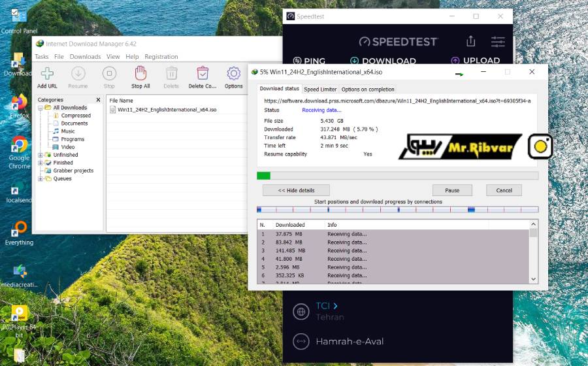
Task: Click the Instagram logo icon
Action: point(540,146)
